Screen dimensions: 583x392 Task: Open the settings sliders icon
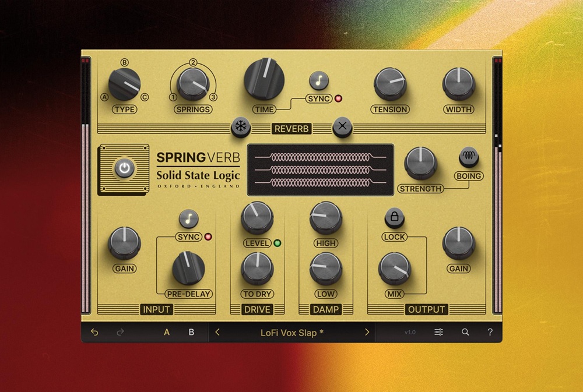coord(438,331)
